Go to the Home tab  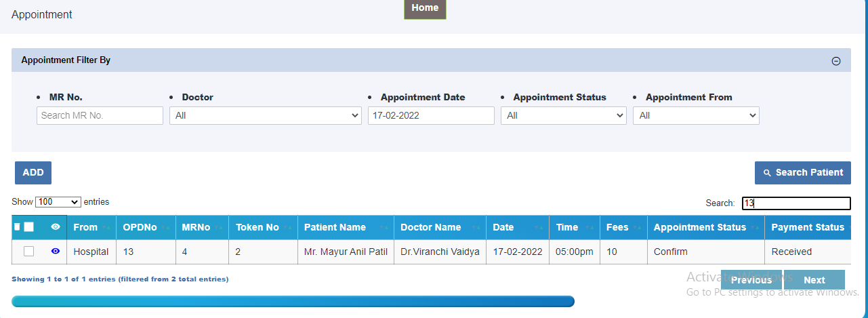425,8
